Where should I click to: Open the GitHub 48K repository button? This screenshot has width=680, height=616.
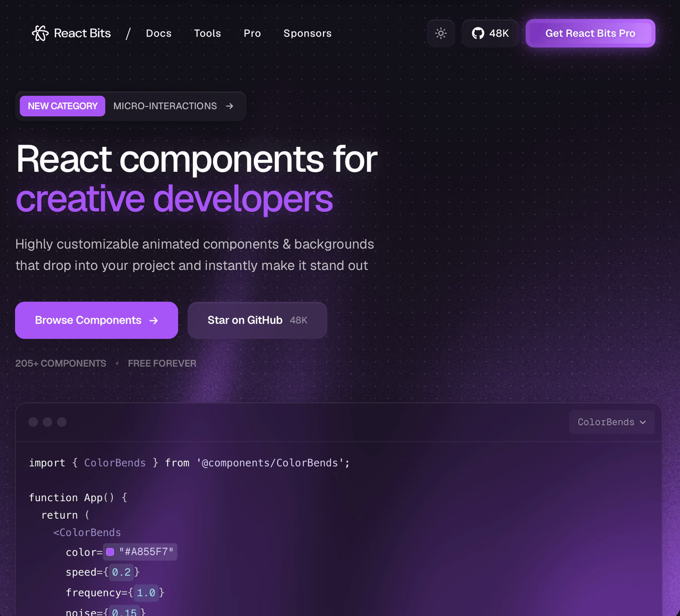pyautogui.click(x=490, y=33)
